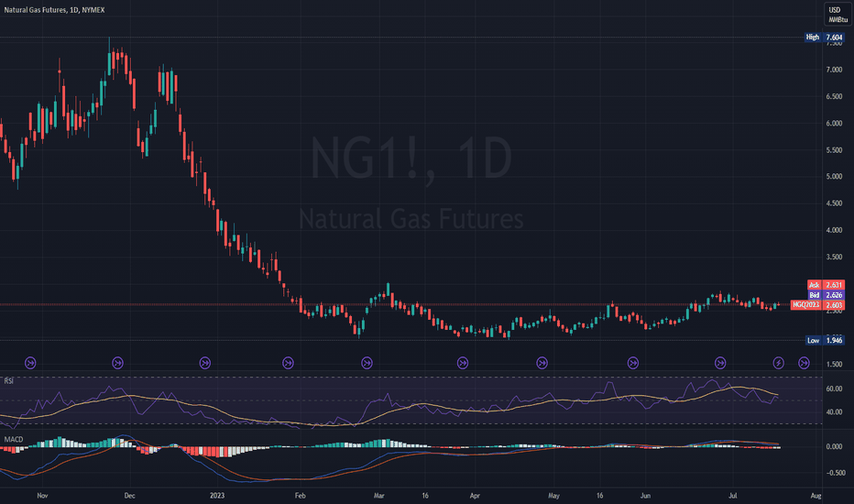Click the May label on the time axis

click(x=553, y=496)
